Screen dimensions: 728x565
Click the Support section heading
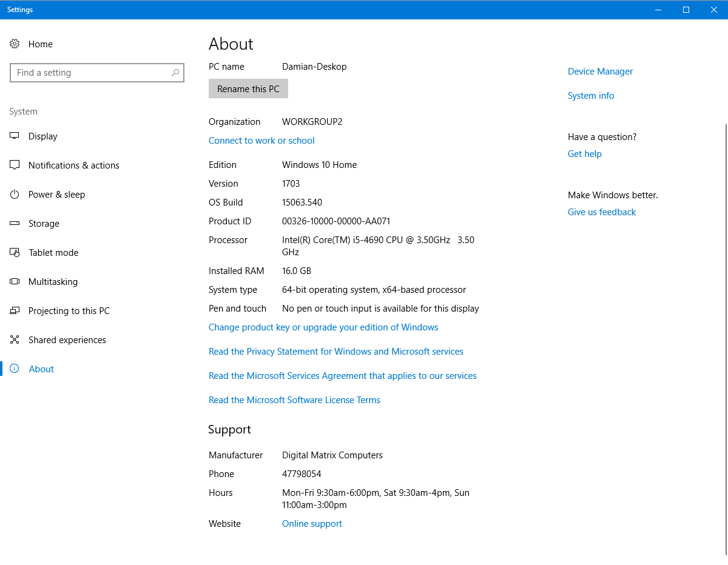229,429
